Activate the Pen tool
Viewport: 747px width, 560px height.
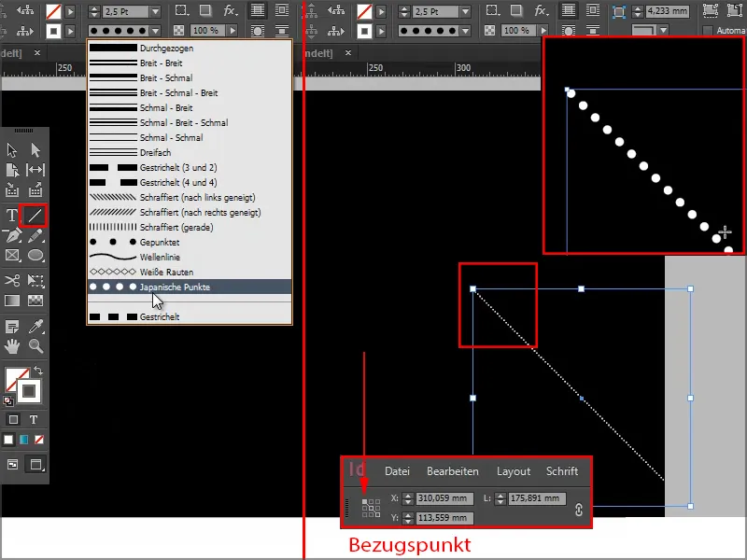pyautogui.click(x=12, y=235)
